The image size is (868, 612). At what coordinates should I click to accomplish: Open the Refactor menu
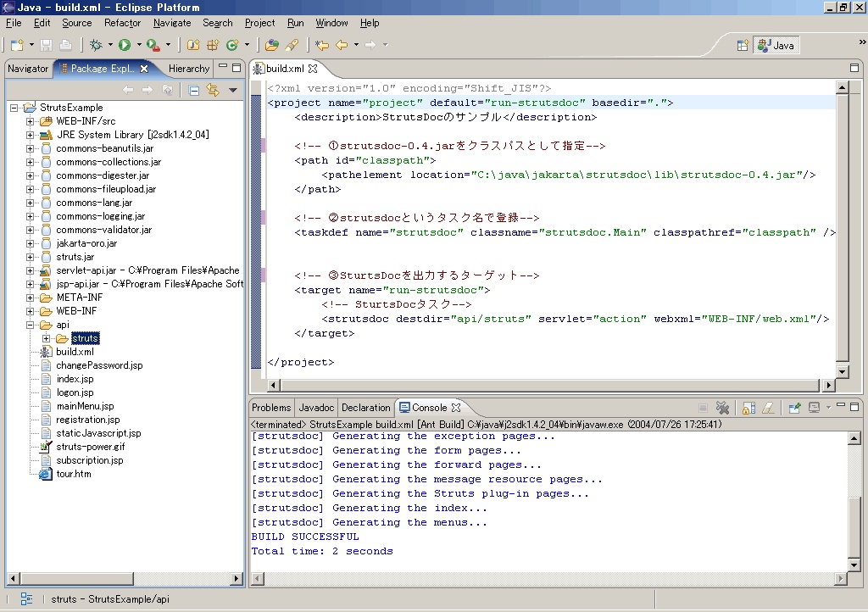click(122, 23)
